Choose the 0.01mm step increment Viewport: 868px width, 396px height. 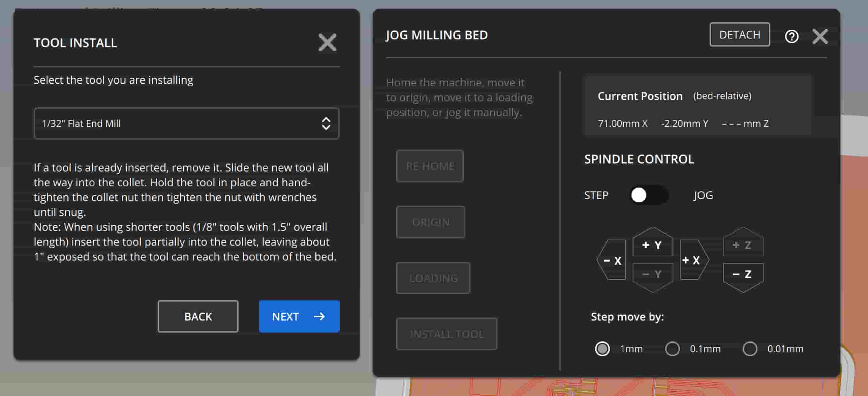[750, 348]
